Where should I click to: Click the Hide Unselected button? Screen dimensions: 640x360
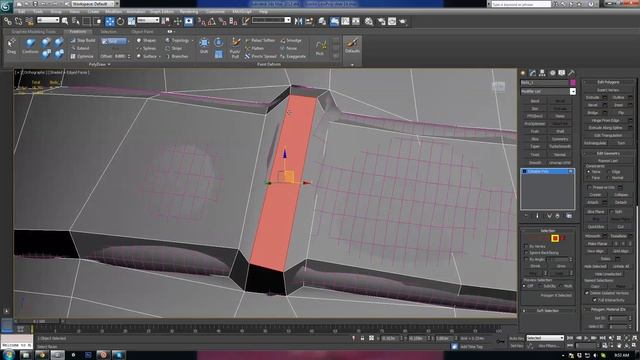[608, 274]
